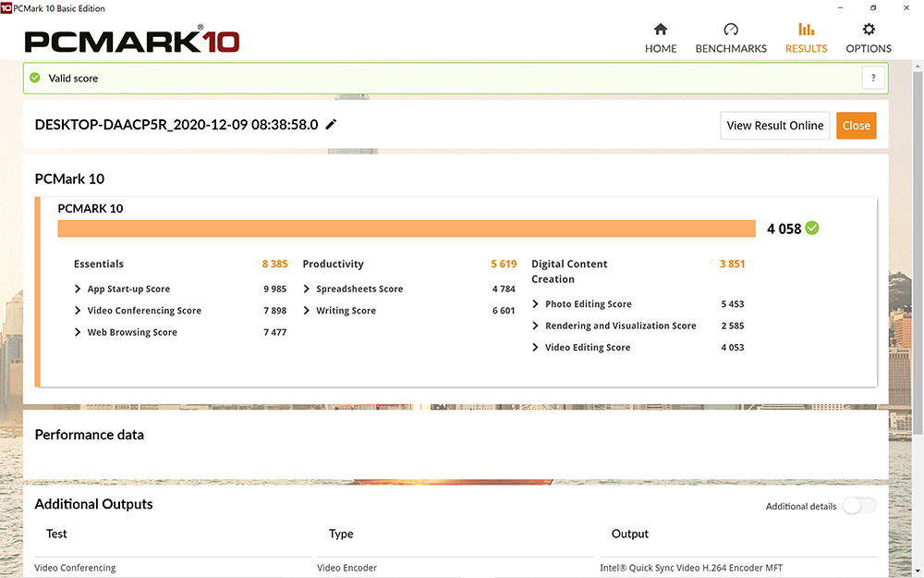Viewport: 924px width, 578px height.
Task: Click the Type column header
Action: click(341, 534)
